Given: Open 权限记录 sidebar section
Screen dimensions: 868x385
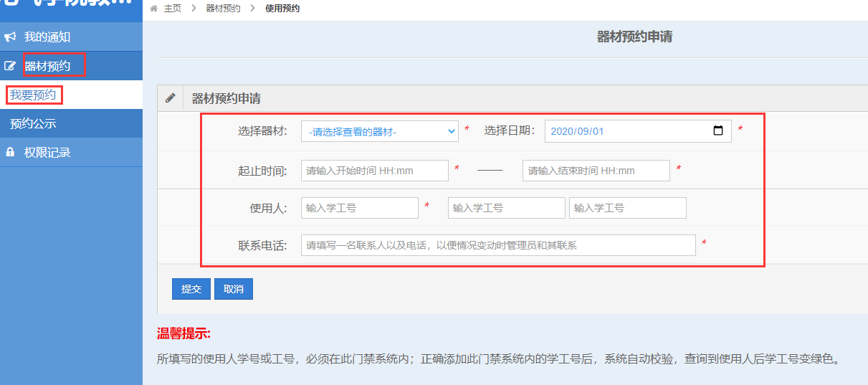Looking at the screenshot, I should (x=47, y=152).
